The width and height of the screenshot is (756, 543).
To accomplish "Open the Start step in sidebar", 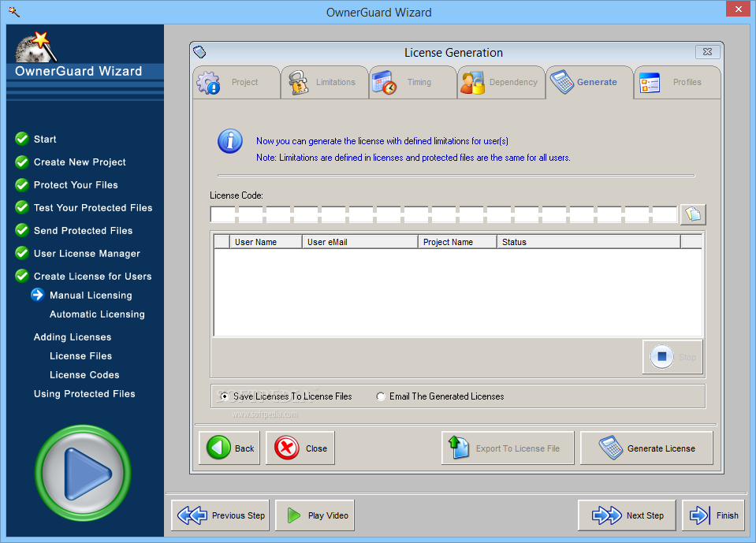I will [45, 139].
